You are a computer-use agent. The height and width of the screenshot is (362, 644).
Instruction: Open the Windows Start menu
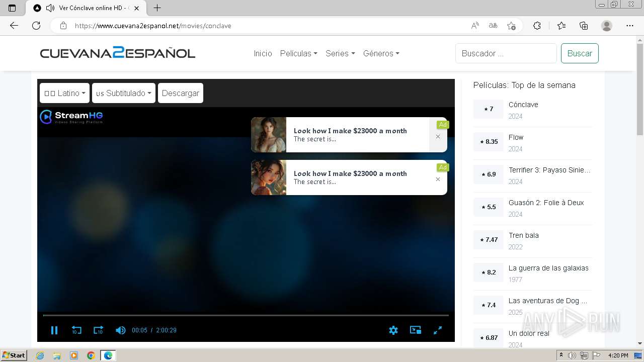tap(14, 355)
